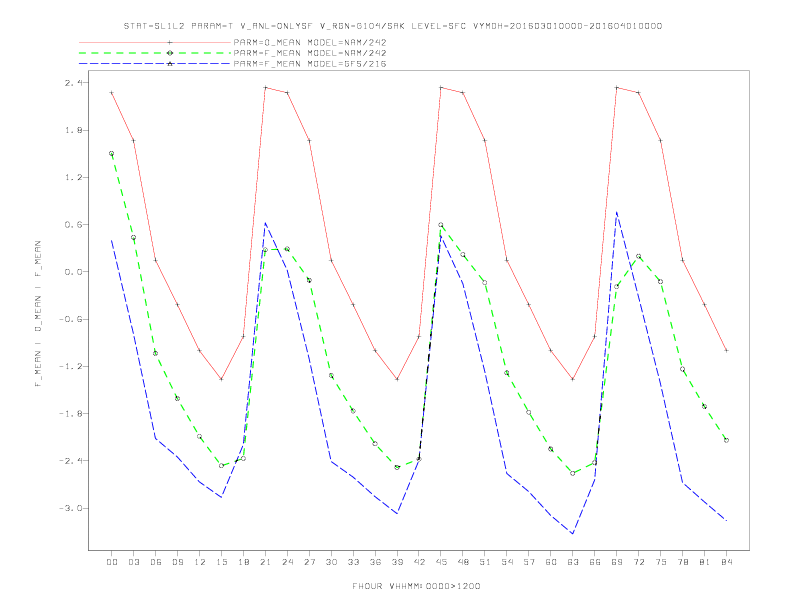Click the green dashed legend line sample
This screenshot has width=792, height=612.
[155, 53]
